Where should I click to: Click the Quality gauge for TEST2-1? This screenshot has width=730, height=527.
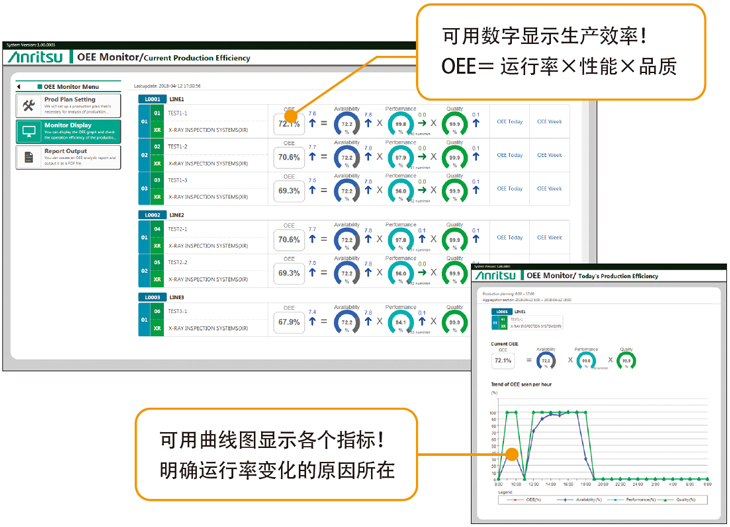(x=455, y=240)
